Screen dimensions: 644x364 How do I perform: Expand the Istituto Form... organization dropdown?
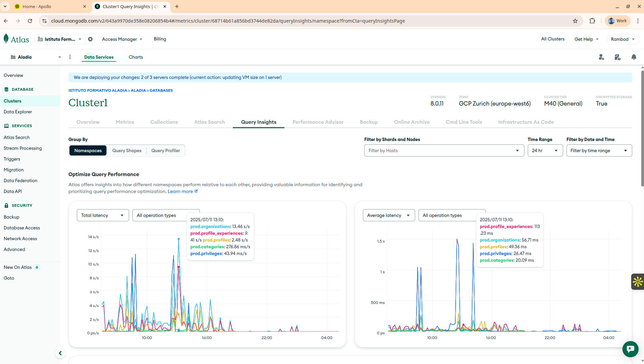[60, 39]
